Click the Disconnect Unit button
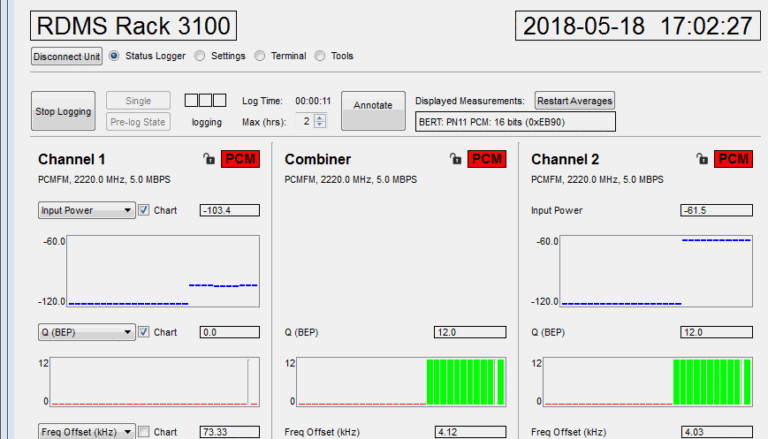The width and height of the screenshot is (768, 439). click(67, 56)
